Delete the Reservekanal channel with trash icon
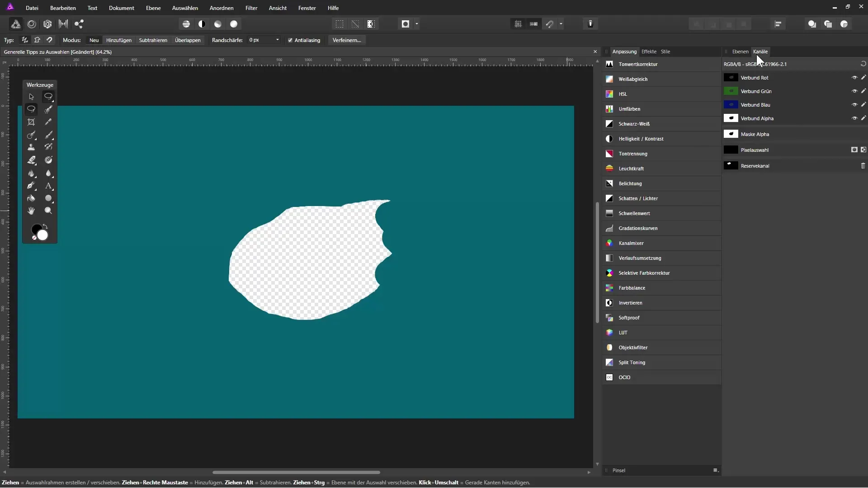The width and height of the screenshot is (868, 488). pos(863,166)
